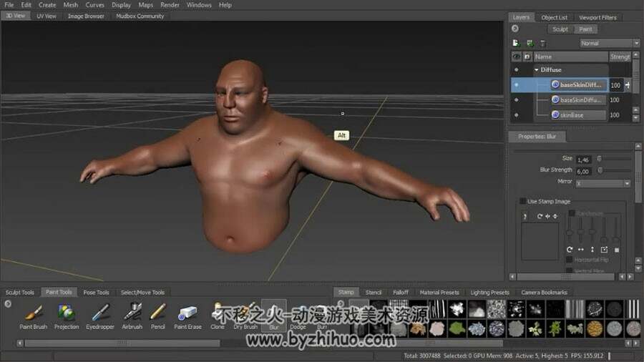Open the Select/Move Tools tab
The width and height of the screenshot is (644, 362).
click(142, 292)
